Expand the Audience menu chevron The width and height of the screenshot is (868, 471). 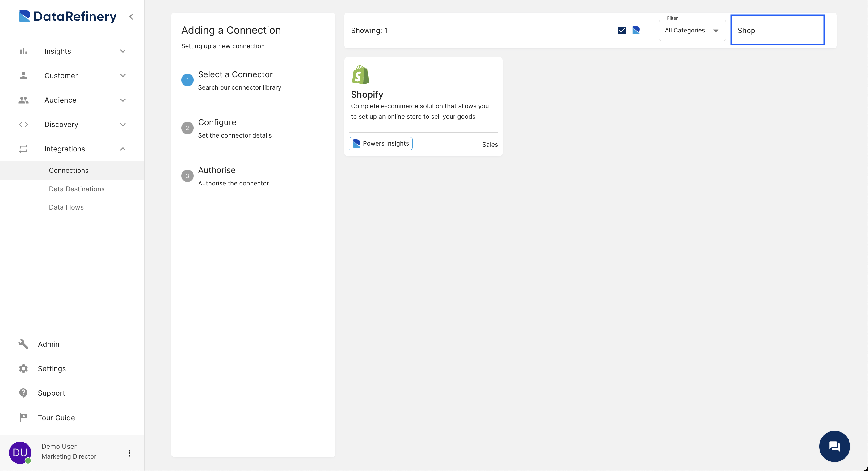123,100
